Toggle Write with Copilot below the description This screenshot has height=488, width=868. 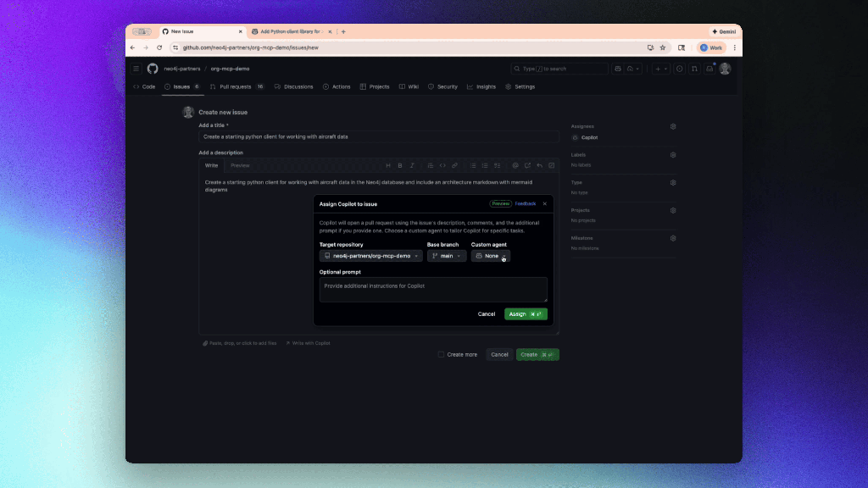(309, 343)
